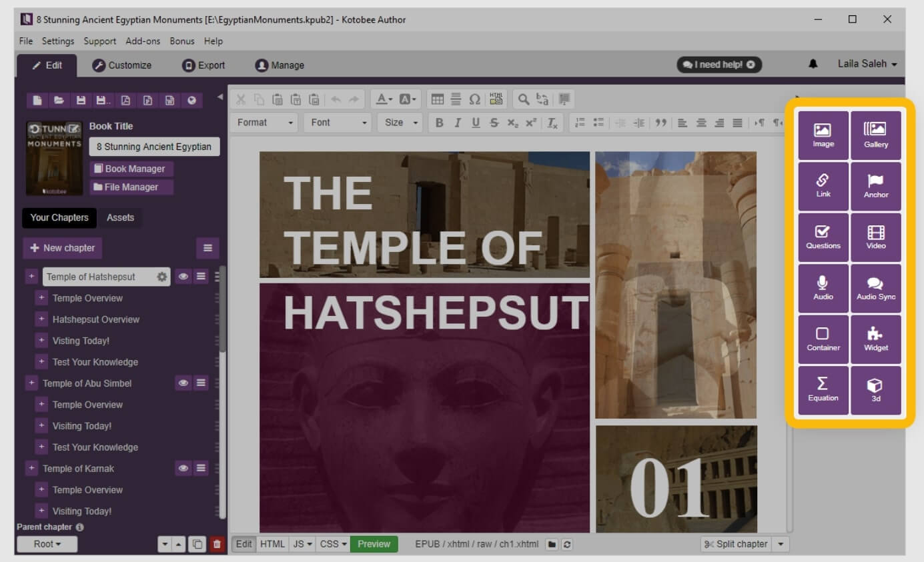Insert a Video element
The image size is (924, 562).
[875, 237]
